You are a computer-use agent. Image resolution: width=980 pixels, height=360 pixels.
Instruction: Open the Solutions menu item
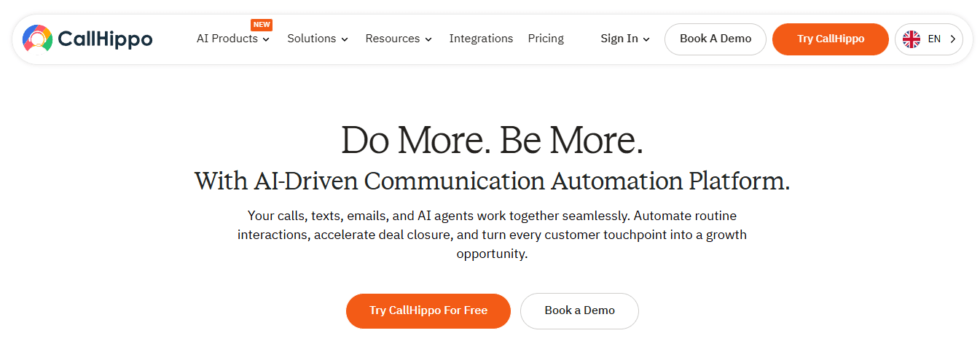[312, 39]
